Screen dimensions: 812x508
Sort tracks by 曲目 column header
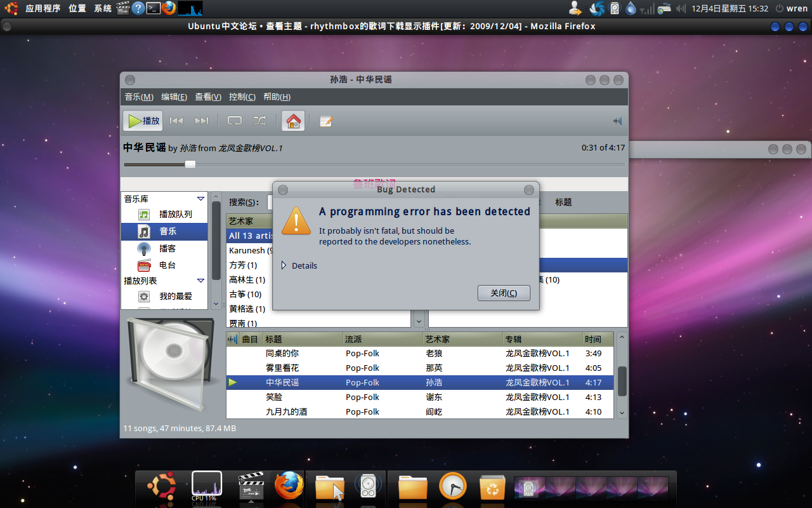pyautogui.click(x=251, y=339)
